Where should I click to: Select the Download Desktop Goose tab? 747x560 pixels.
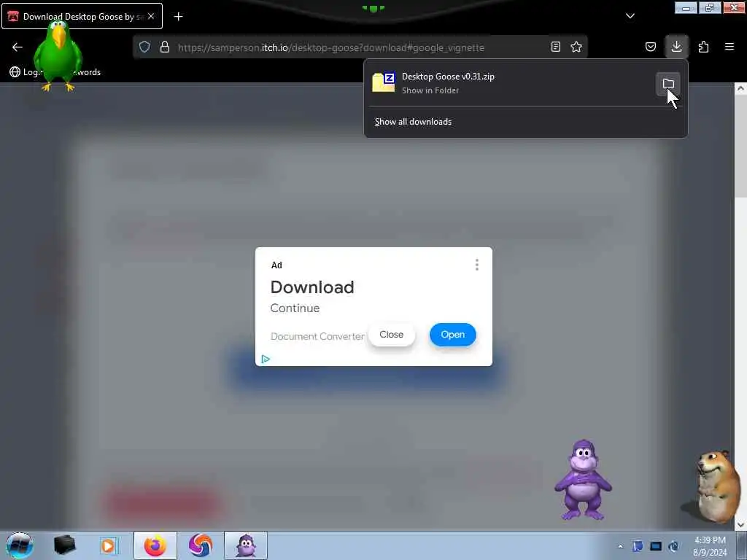(82, 16)
